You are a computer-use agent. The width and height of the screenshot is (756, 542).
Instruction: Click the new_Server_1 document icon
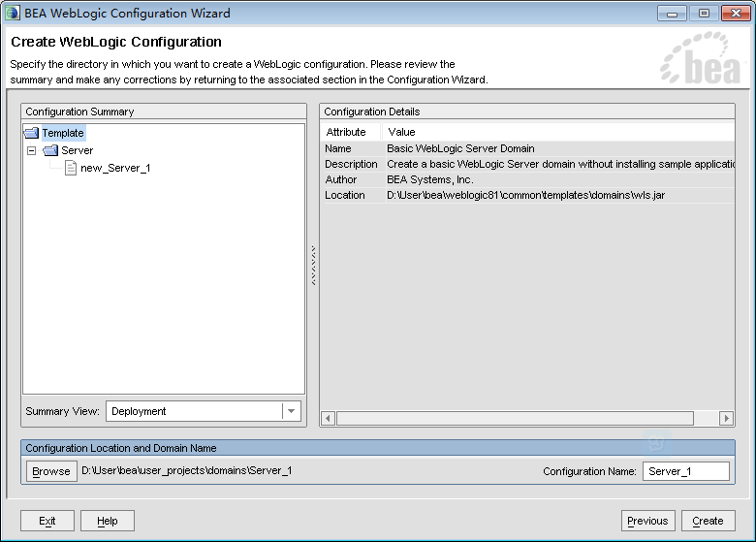[70, 168]
